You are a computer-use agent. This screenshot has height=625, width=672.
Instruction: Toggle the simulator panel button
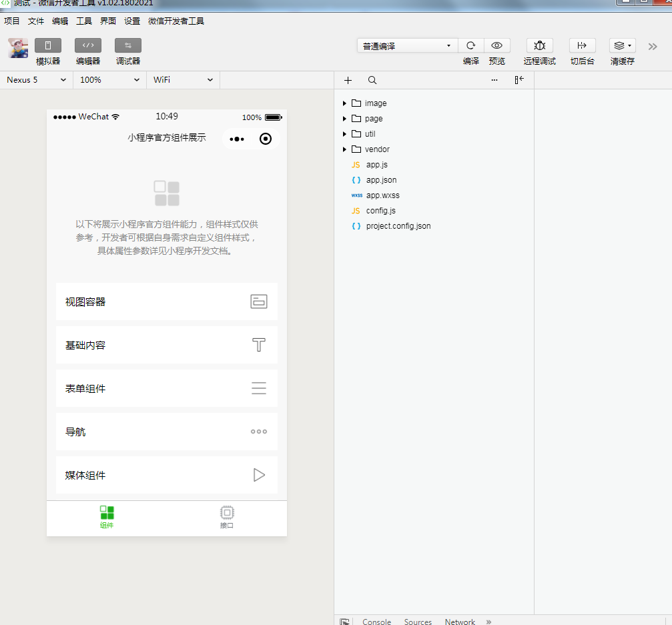click(x=48, y=45)
